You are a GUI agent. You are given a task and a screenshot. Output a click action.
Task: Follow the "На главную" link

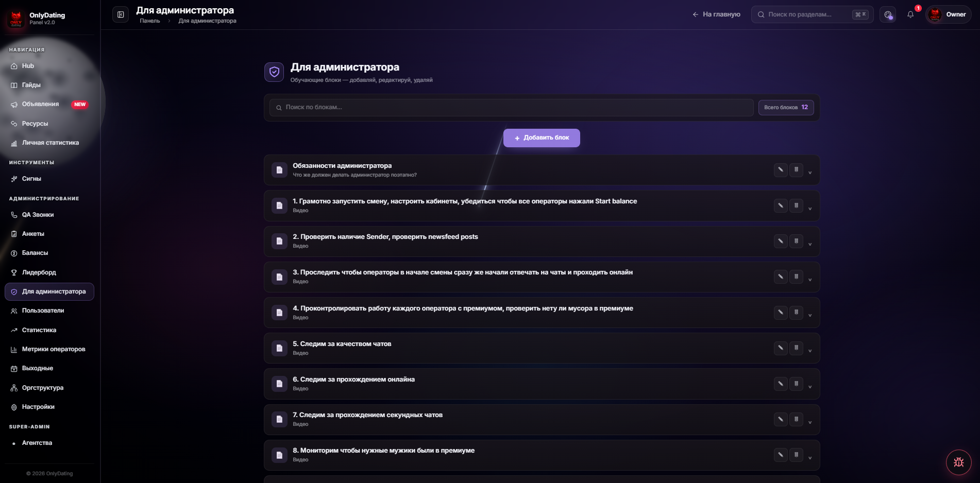(716, 14)
